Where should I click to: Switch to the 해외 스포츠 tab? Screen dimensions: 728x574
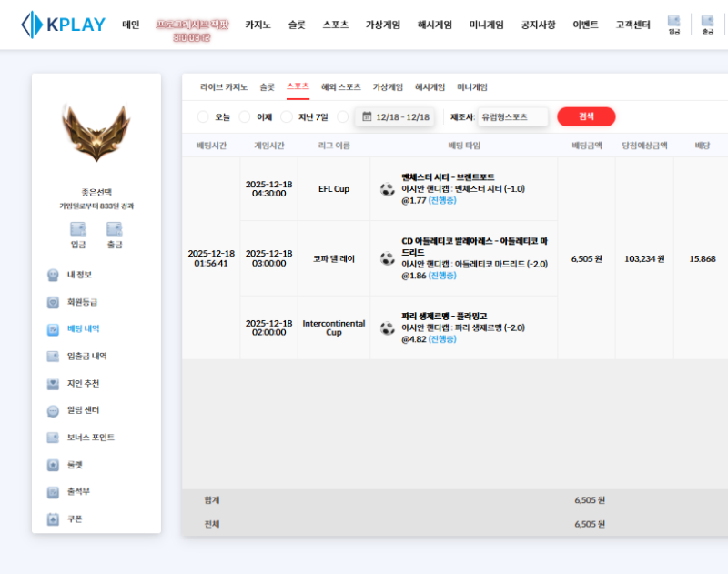pos(340,87)
